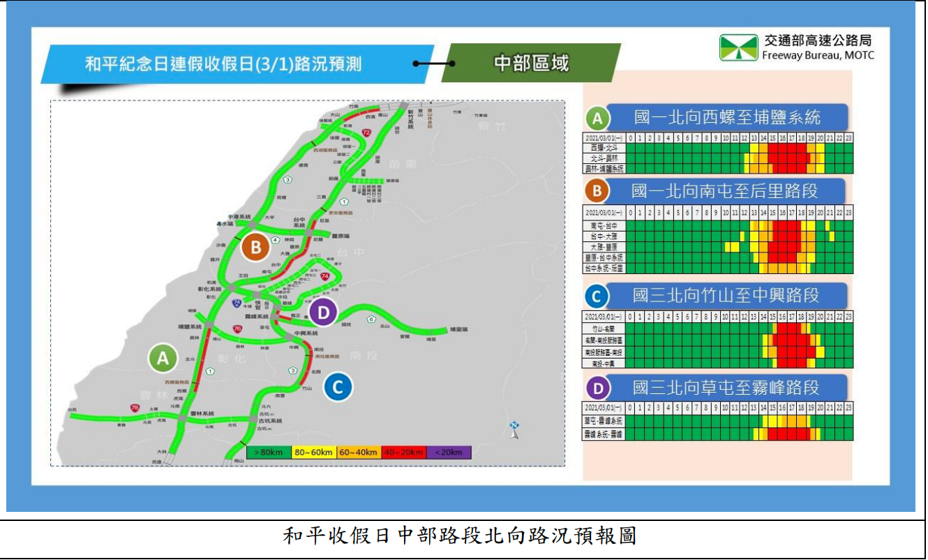Click the green A marker on the map
Screen dimensions: 928x560
tap(163, 358)
